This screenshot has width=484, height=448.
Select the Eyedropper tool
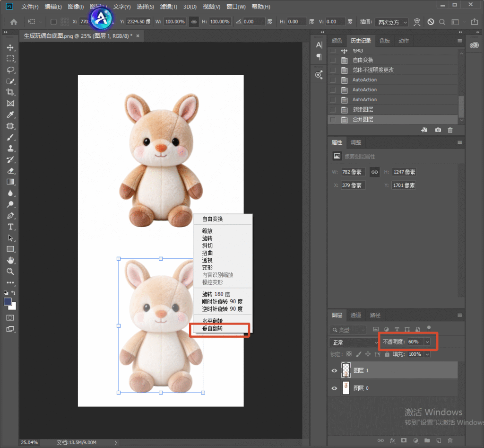[x=10, y=115]
